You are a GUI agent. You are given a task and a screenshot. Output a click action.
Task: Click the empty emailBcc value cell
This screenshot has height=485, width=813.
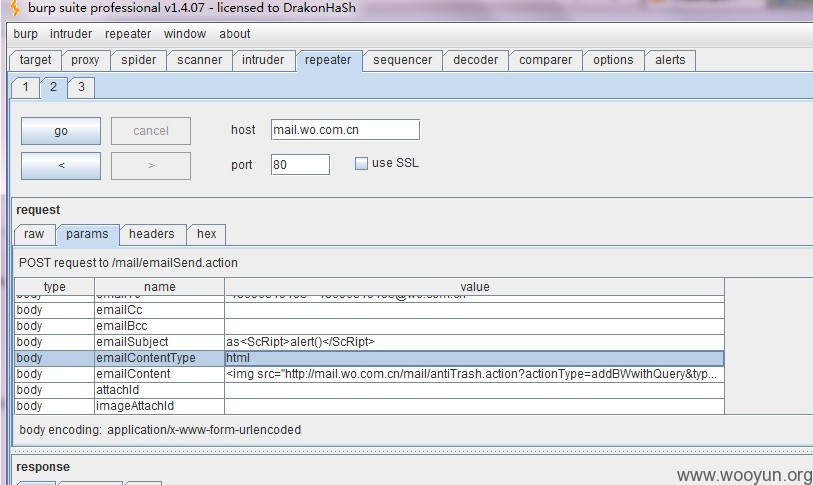tap(474, 326)
